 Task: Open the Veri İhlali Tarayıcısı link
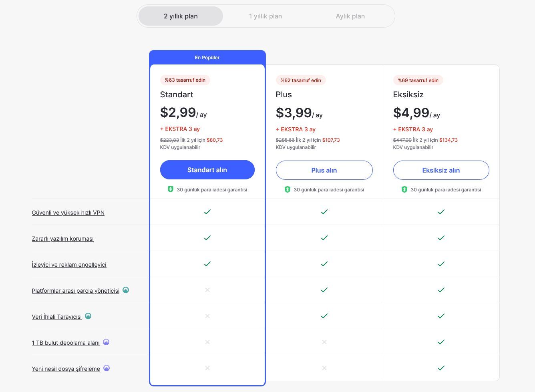tap(57, 317)
